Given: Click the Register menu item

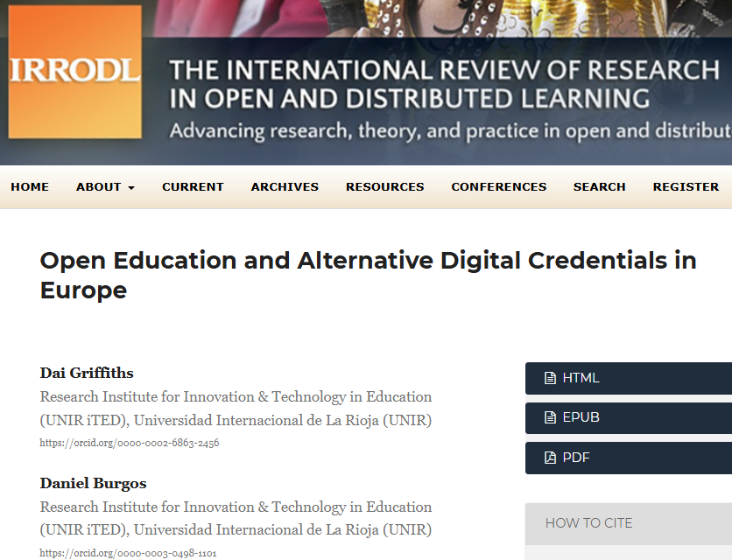Looking at the screenshot, I should (x=686, y=187).
